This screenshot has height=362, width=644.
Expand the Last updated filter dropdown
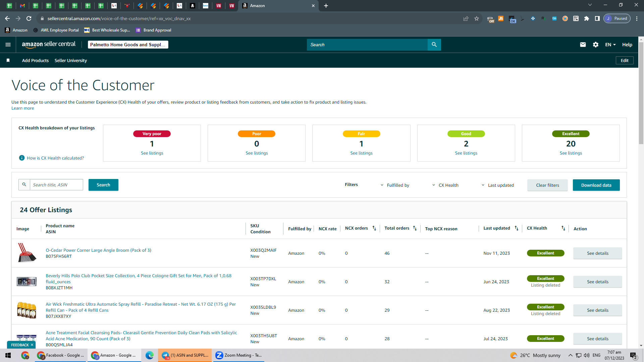(497, 185)
